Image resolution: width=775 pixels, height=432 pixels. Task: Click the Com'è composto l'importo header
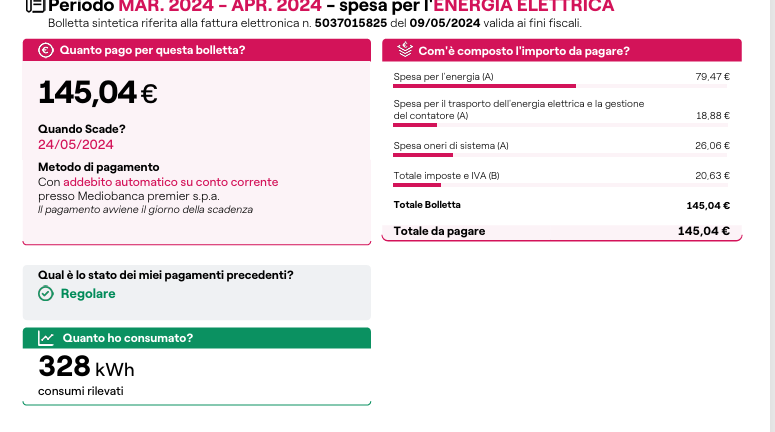tap(523, 49)
